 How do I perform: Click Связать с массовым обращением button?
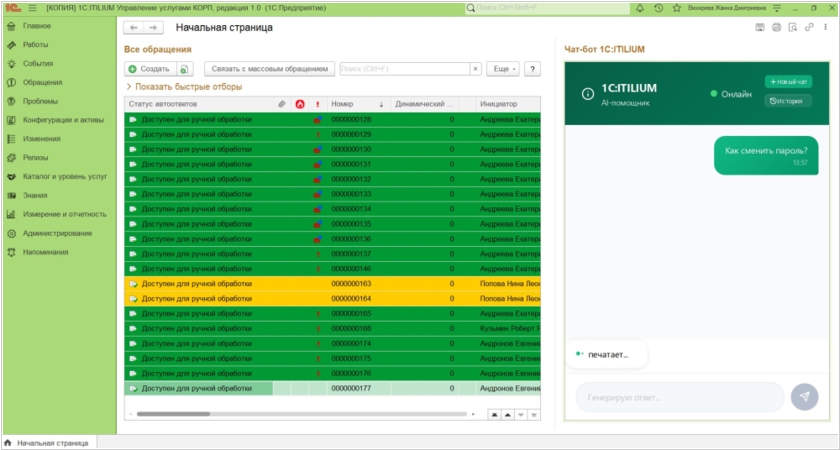pyautogui.click(x=268, y=69)
